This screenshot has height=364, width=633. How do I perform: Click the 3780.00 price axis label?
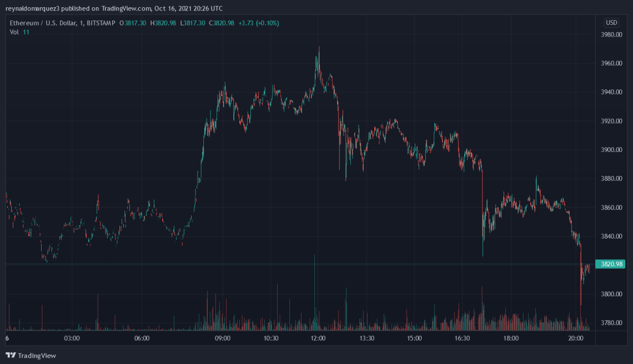pyautogui.click(x=611, y=322)
